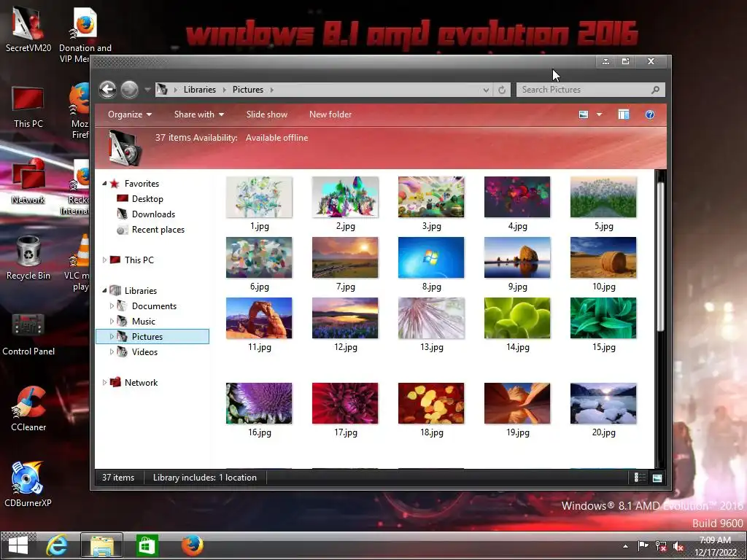Select the Music library in sidebar
The height and width of the screenshot is (560, 747).
(144, 322)
